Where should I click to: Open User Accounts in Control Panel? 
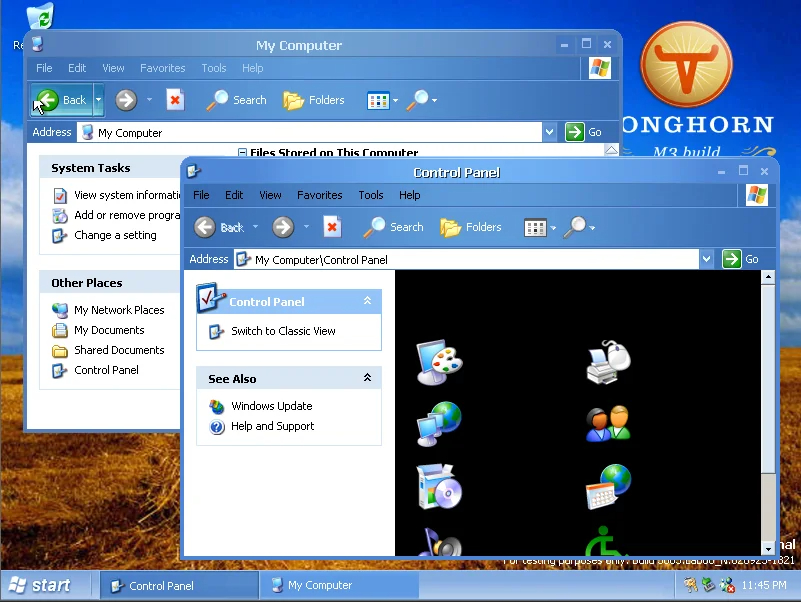click(606, 423)
